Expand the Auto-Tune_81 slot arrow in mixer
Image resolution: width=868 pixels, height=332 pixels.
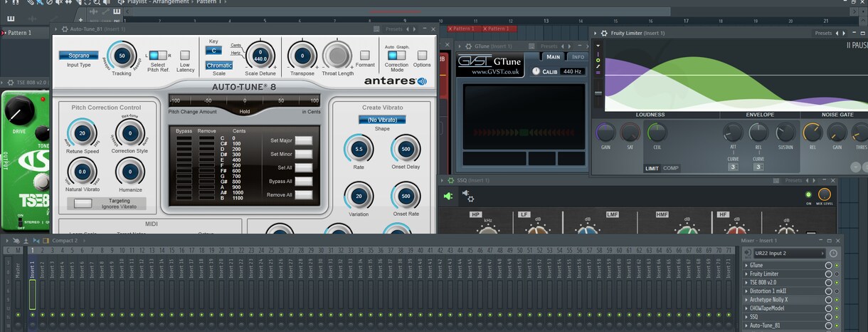[x=746, y=326]
